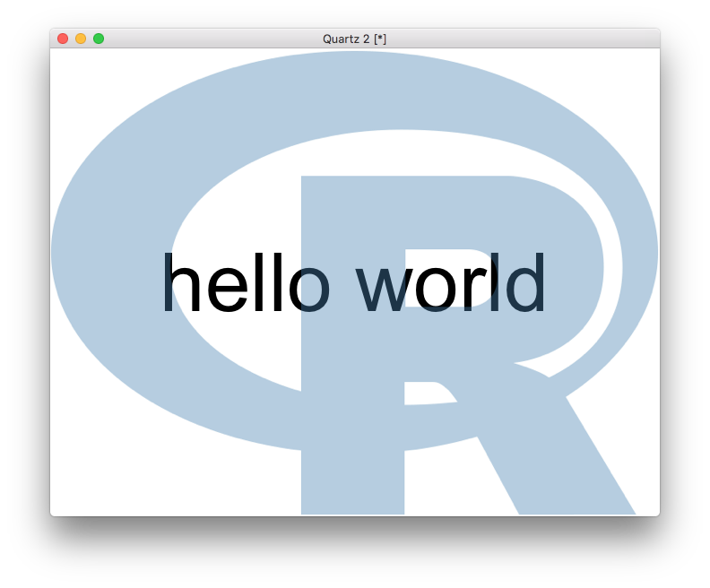Minimize the Quartz 2 window with yellow button
Image resolution: width=710 pixels, height=588 pixels.
(81, 39)
